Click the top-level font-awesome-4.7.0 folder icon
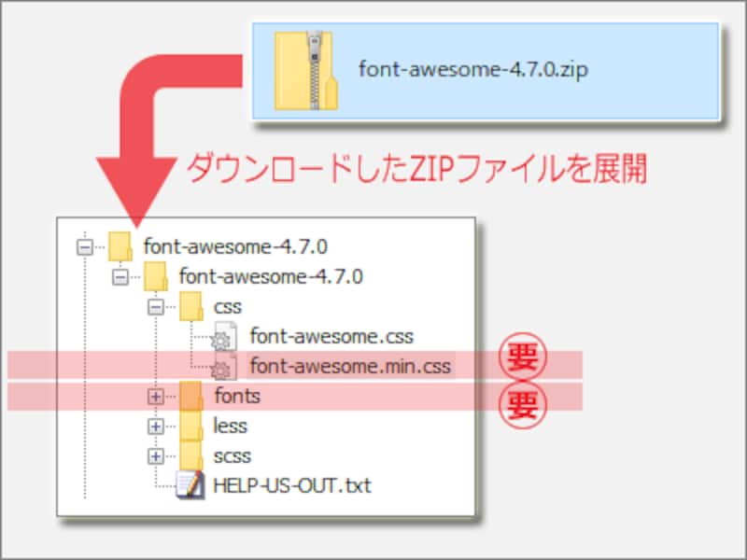The width and height of the screenshot is (747, 560). (x=120, y=246)
